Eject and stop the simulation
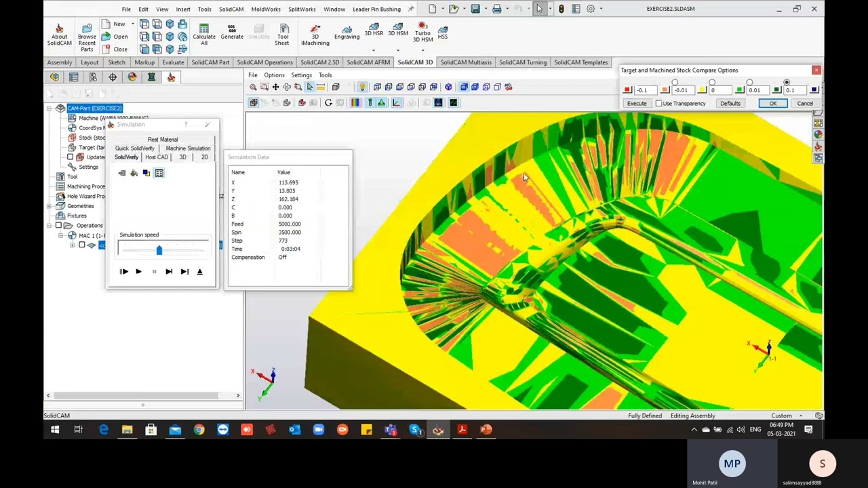The image size is (868, 488). (x=199, y=271)
